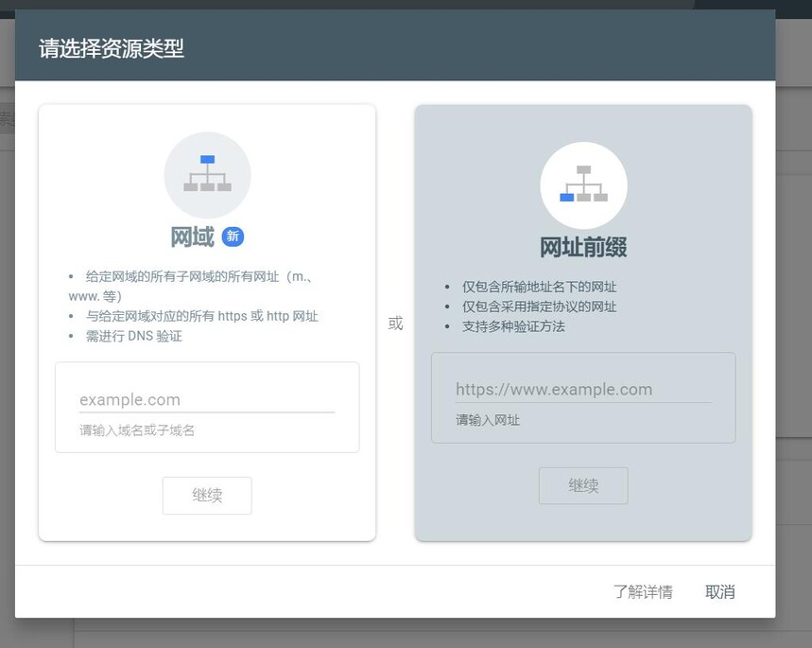Click 继续 button under the 网域 card
The width and height of the screenshot is (812, 648).
click(207, 496)
